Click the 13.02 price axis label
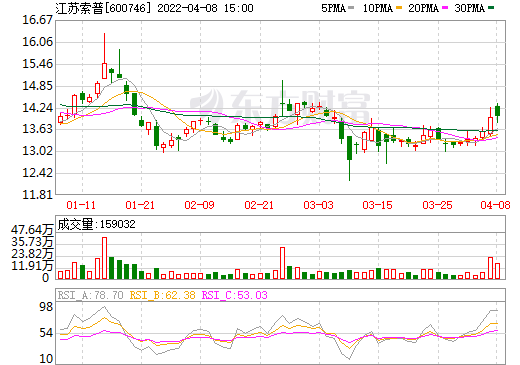 pos(38,151)
